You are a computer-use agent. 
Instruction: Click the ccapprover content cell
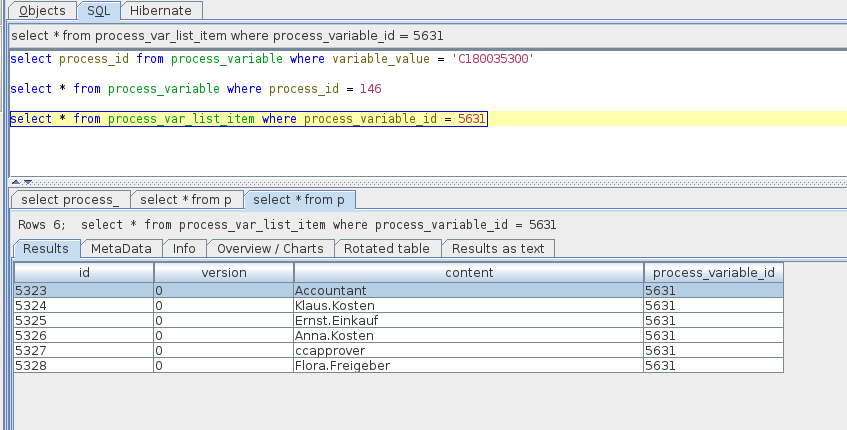469,351
